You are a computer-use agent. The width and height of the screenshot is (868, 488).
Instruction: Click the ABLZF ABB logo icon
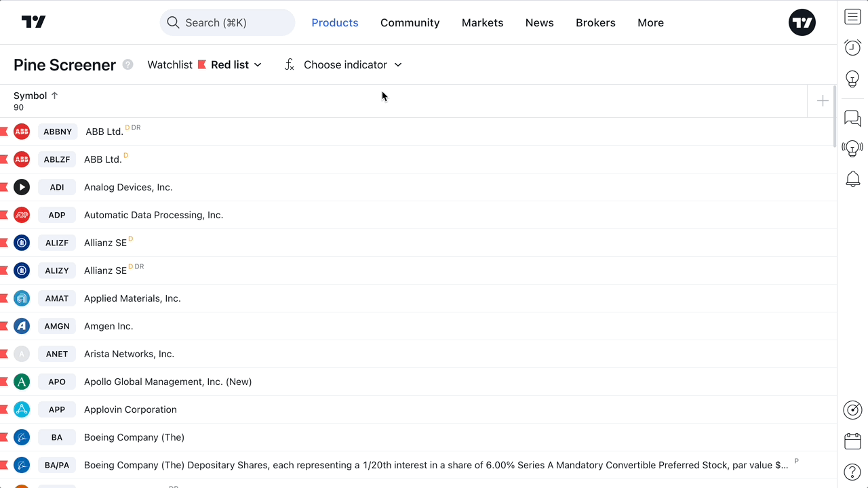(22, 159)
